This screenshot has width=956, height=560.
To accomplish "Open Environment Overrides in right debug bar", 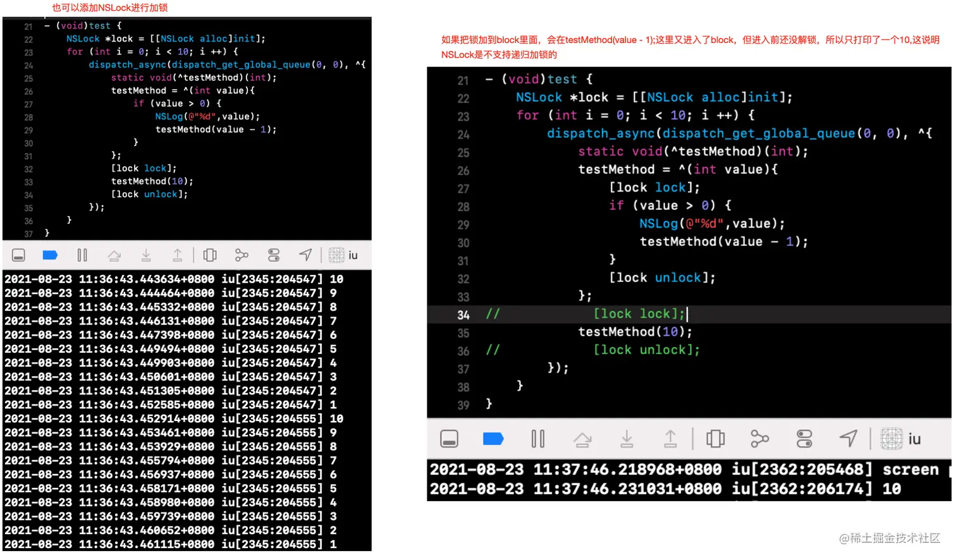I will tap(804, 439).
